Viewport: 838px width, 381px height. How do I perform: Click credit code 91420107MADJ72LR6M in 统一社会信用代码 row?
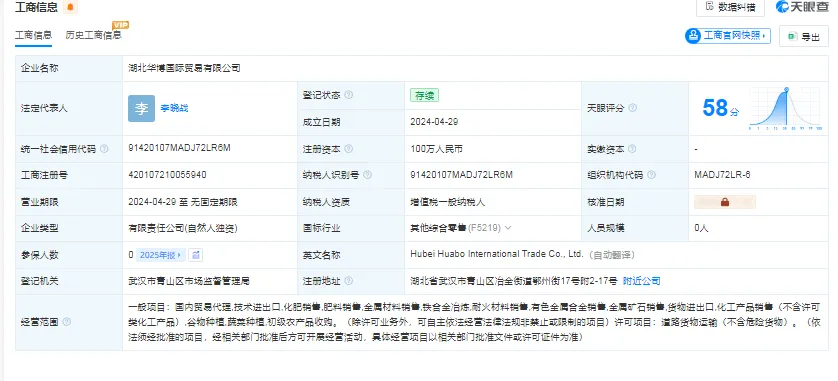click(180, 148)
